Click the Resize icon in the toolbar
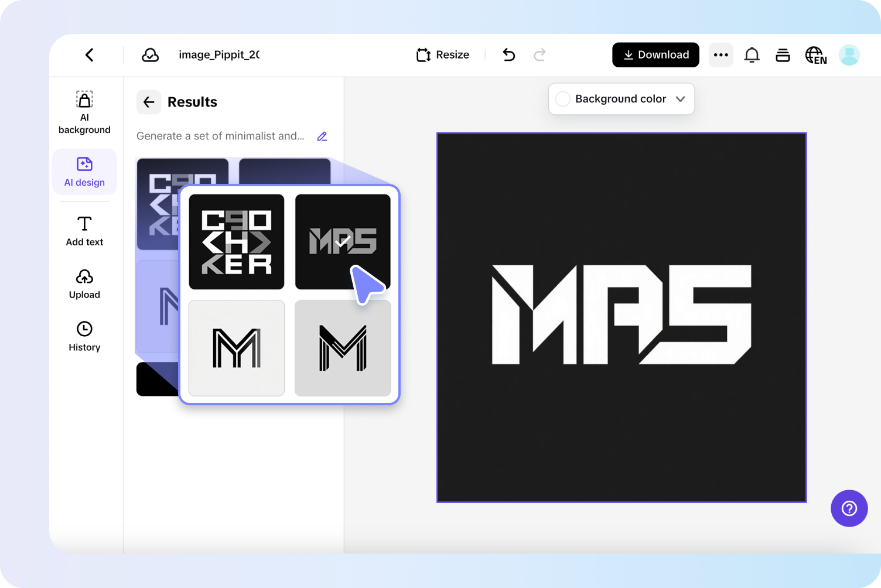881x588 pixels. tap(424, 54)
